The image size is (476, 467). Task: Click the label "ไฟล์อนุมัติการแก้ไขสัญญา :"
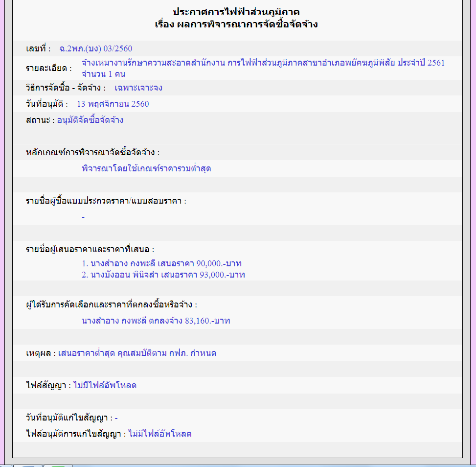[x=76, y=434]
